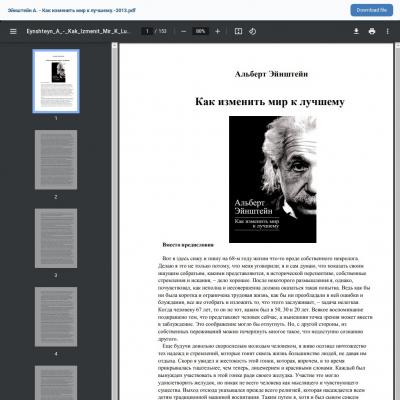Click the zoom percentage field
This screenshot has width=400, height=400.
[x=200, y=31]
